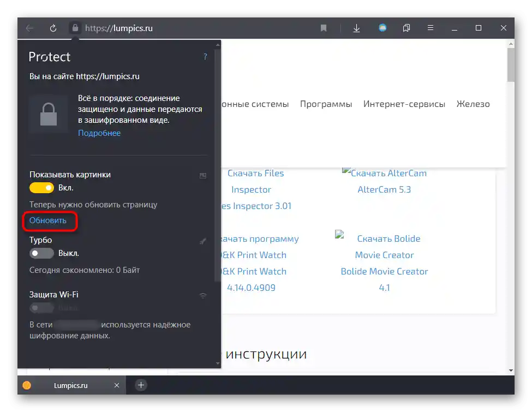
Task: Click the orange favicon on Lumpics tab
Action: point(27,385)
